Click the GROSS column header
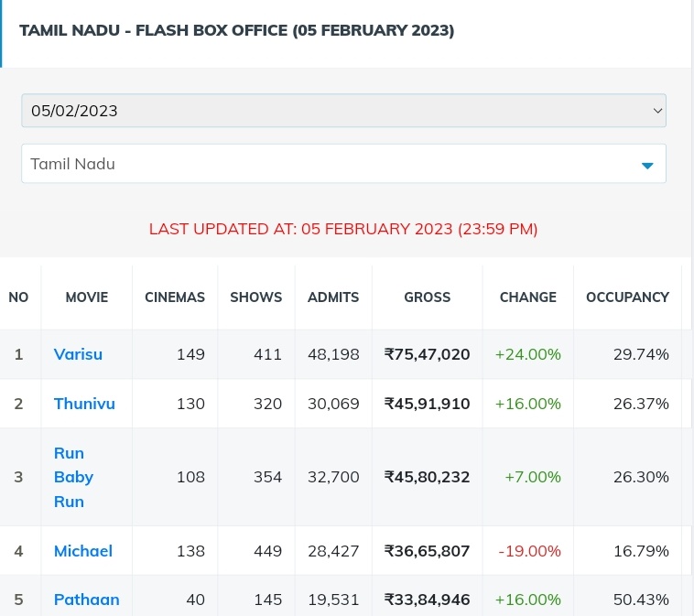The image size is (694, 616). [427, 297]
